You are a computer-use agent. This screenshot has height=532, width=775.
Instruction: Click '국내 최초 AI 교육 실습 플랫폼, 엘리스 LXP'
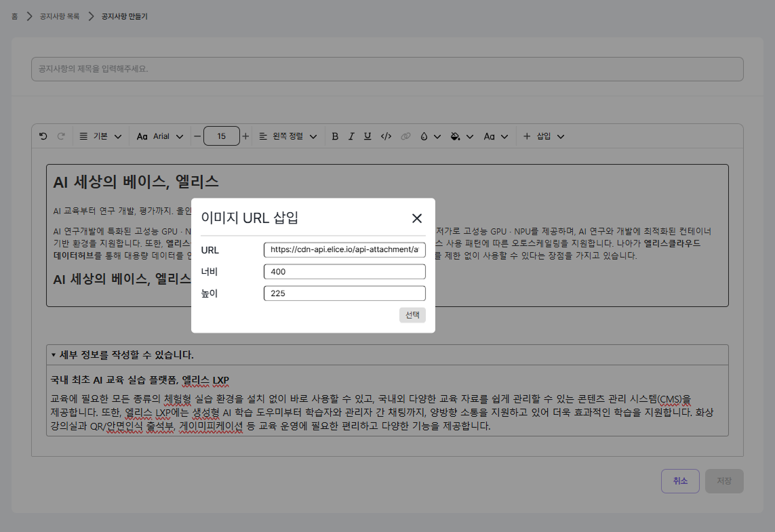click(x=140, y=380)
